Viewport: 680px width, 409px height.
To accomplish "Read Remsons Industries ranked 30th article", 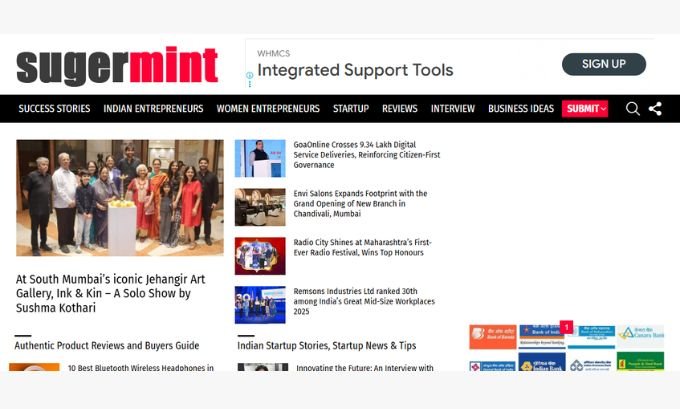I will pos(364,301).
